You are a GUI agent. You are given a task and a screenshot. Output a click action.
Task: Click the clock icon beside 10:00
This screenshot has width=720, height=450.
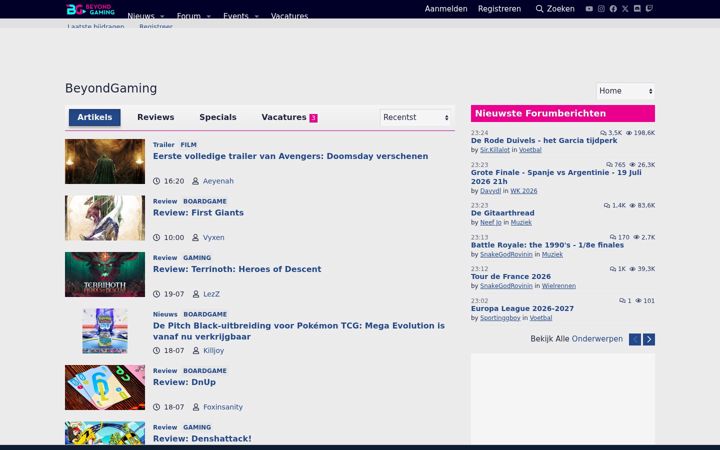point(157,237)
